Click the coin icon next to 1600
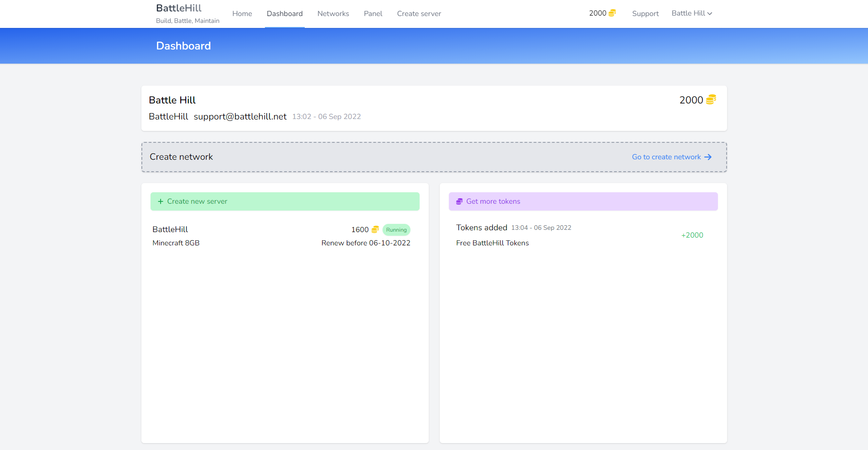The width and height of the screenshot is (868, 450). [x=375, y=230]
